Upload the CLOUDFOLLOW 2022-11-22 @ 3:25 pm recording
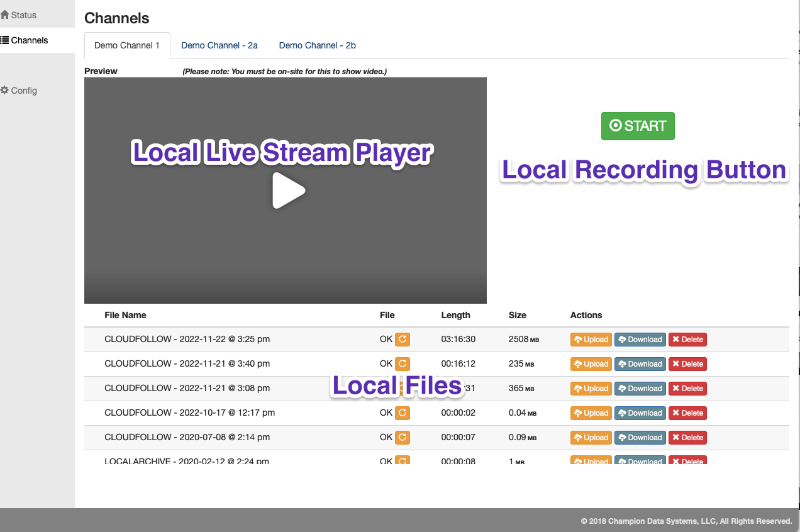800x532 pixels. tap(591, 339)
